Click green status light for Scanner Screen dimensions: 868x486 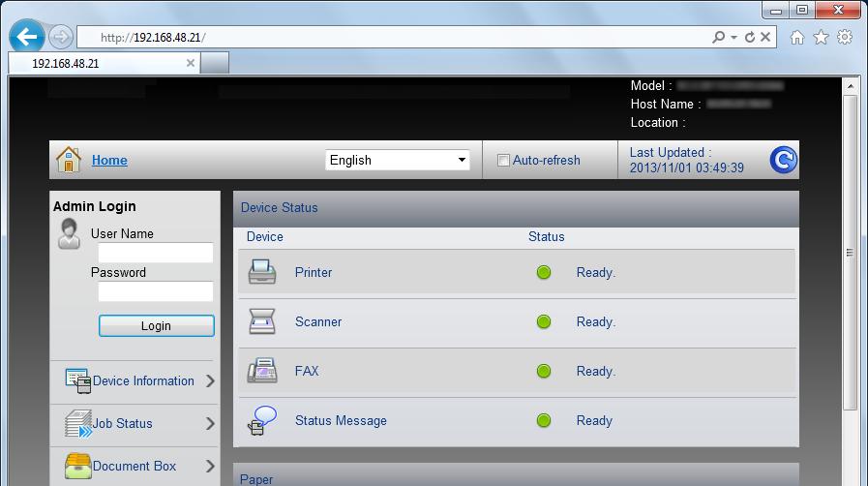[x=544, y=321]
